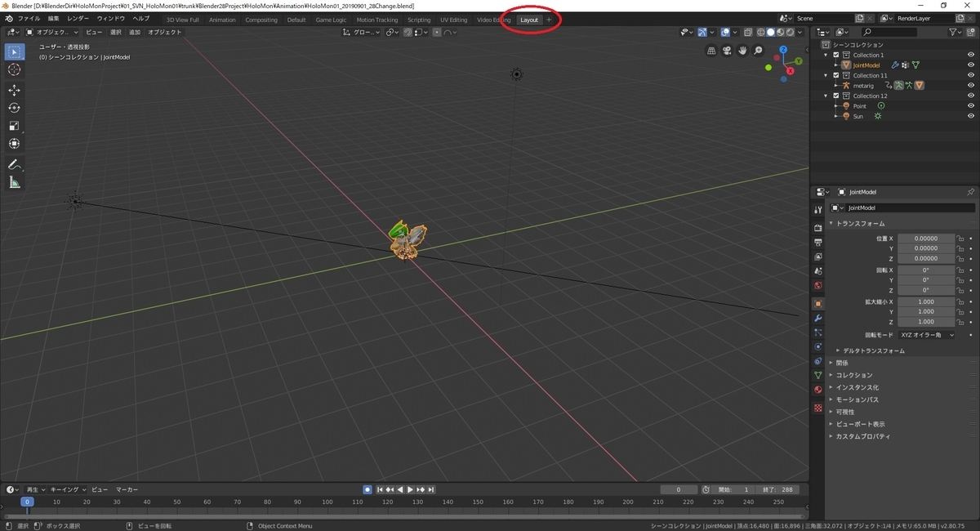980x531 pixels.
Task: Toggle proportional editing button
Action: [438, 32]
